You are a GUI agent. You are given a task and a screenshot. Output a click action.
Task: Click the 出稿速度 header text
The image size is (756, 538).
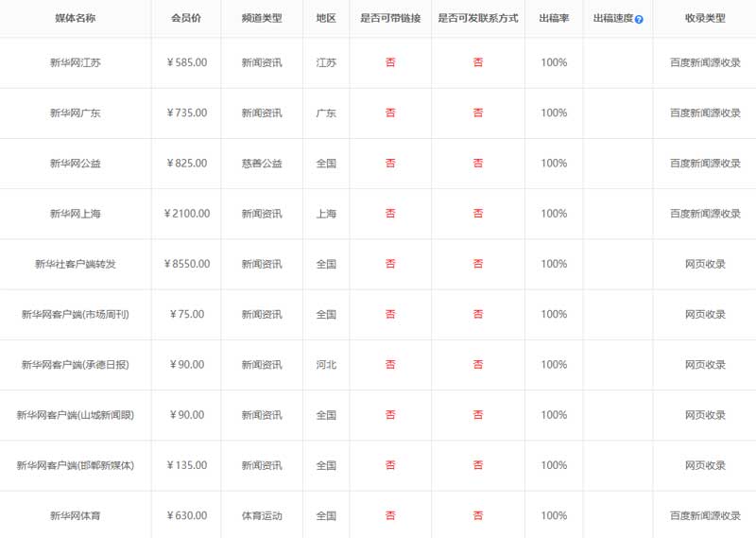point(612,18)
